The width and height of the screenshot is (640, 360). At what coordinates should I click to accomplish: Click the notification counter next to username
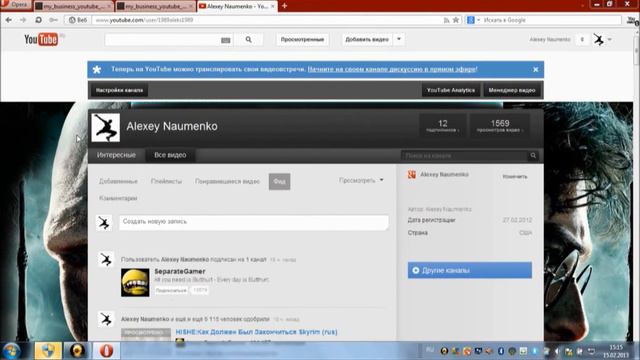(582, 40)
